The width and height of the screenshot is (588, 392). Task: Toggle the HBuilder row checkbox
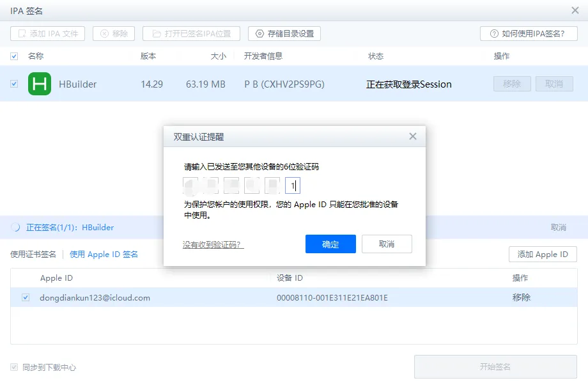(x=14, y=84)
